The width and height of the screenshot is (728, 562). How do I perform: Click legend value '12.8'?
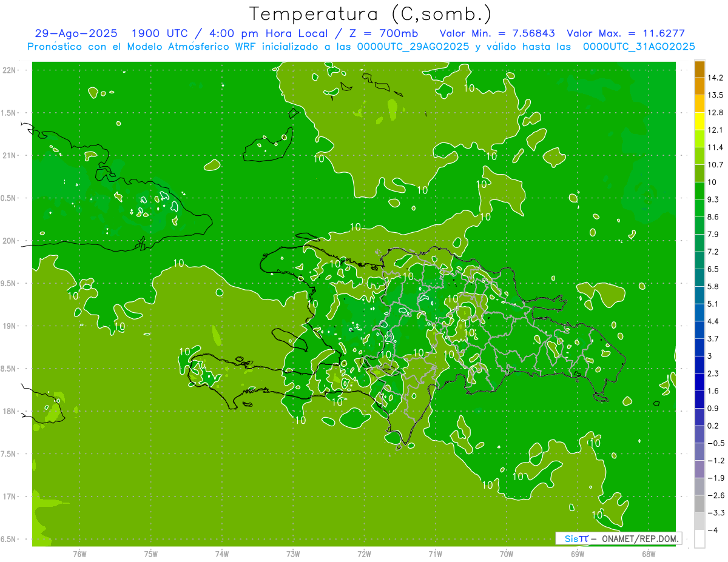[x=715, y=113]
